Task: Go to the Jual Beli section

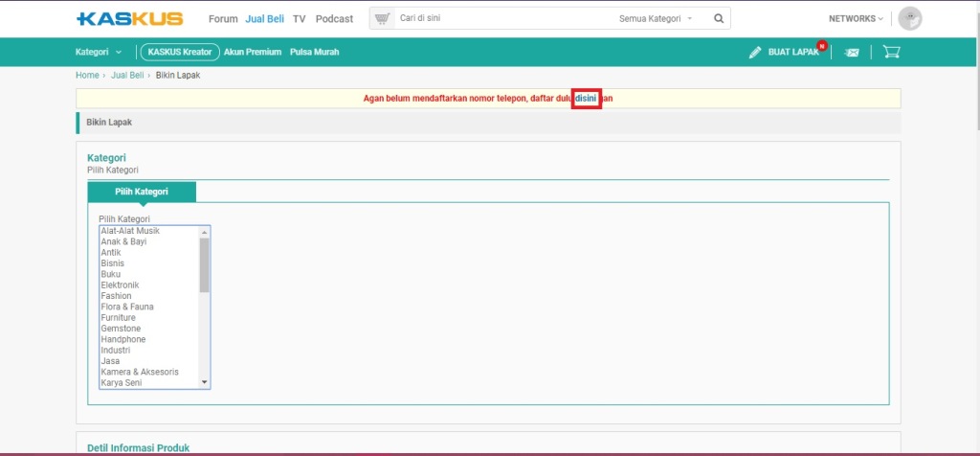Action: pos(264,19)
